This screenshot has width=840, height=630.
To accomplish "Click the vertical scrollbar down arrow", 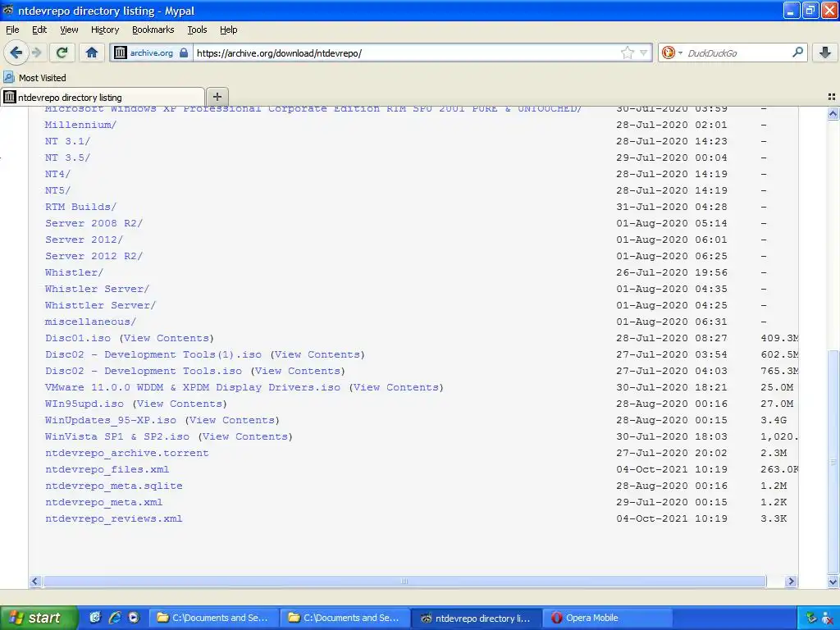I will pyautogui.click(x=833, y=582).
